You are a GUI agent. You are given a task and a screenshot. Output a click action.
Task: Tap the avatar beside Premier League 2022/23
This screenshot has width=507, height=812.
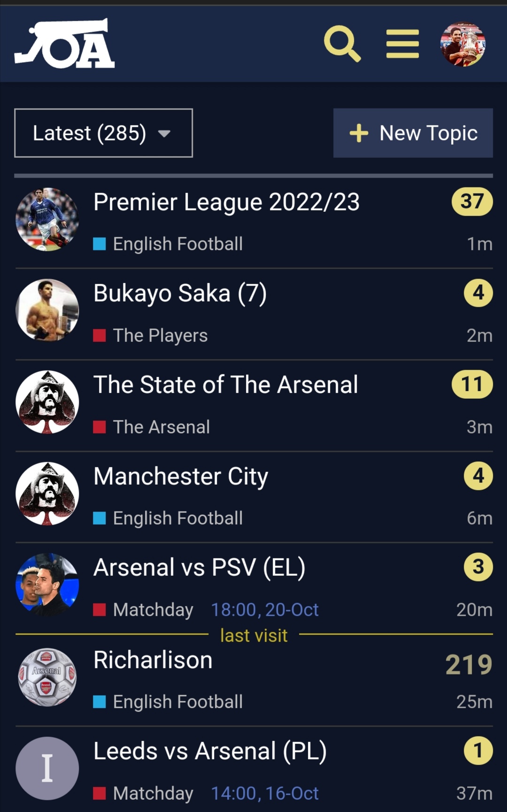click(47, 219)
